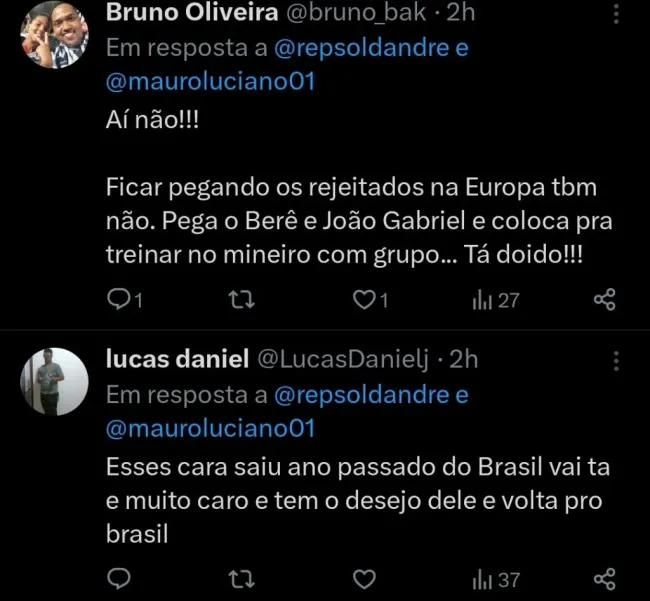Like lucas daniel's tweet
This screenshot has width=650, height=601.
[365, 579]
